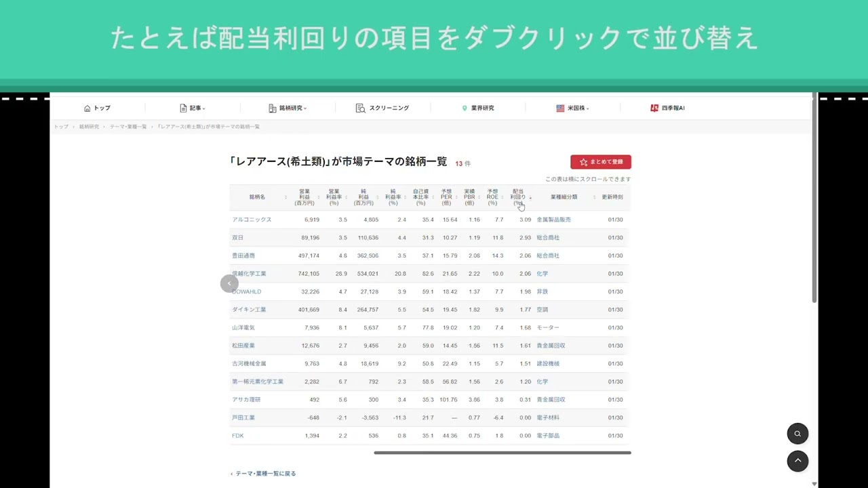Open アルコニックス stock link
This screenshot has height=488, width=868.
click(x=252, y=220)
